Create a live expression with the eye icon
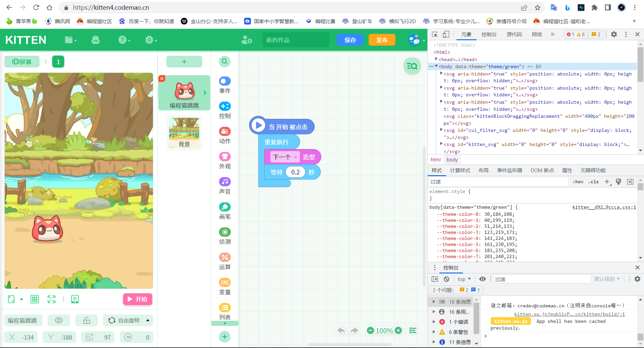This screenshot has height=348, width=644. tap(482, 279)
